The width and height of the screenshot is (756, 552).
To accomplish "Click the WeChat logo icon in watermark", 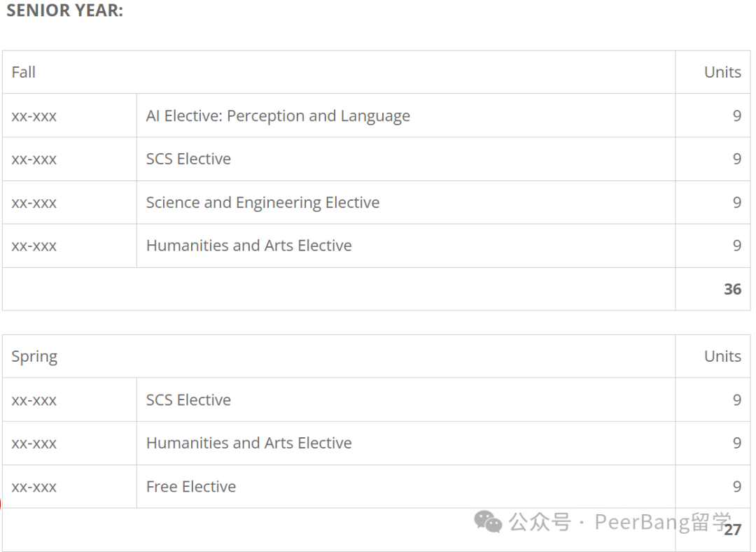I will click(488, 522).
